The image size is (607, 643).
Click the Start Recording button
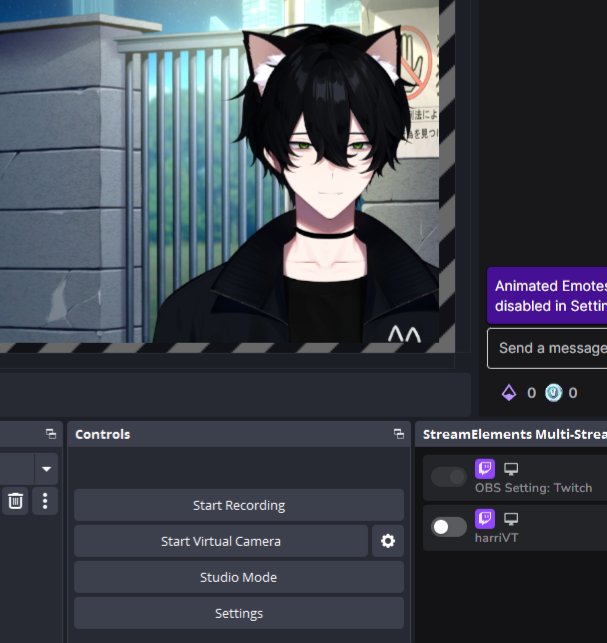click(x=239, y=505)
